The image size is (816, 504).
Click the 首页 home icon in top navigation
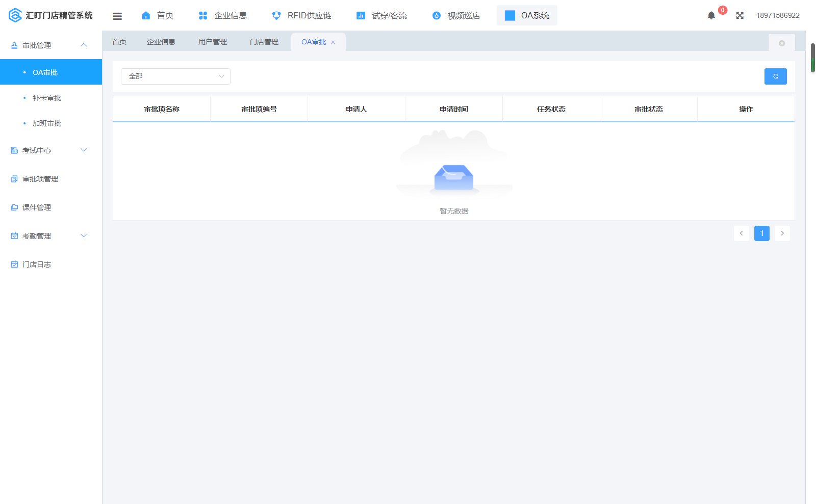(146, 15)
